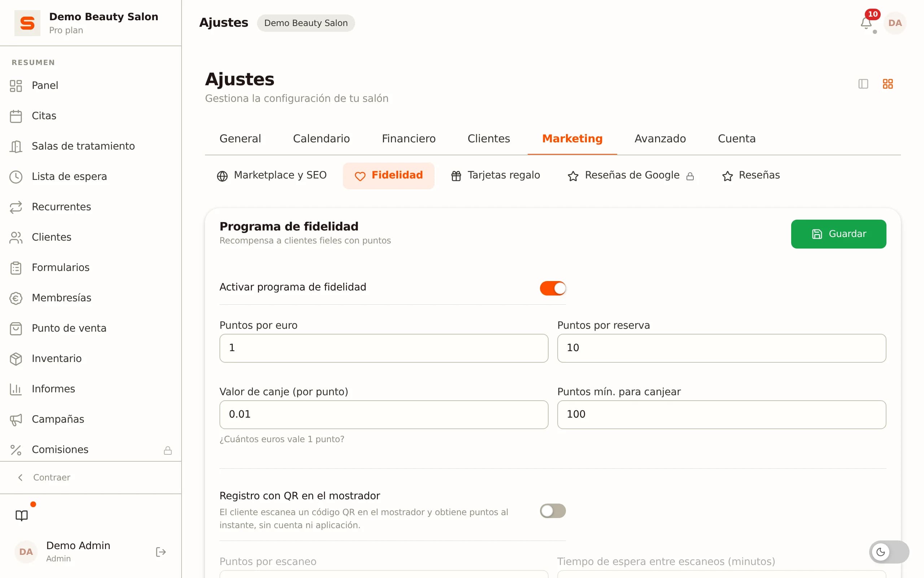Click the Membresías euro badge icon

pyautogui.click(x=16, y=298)
